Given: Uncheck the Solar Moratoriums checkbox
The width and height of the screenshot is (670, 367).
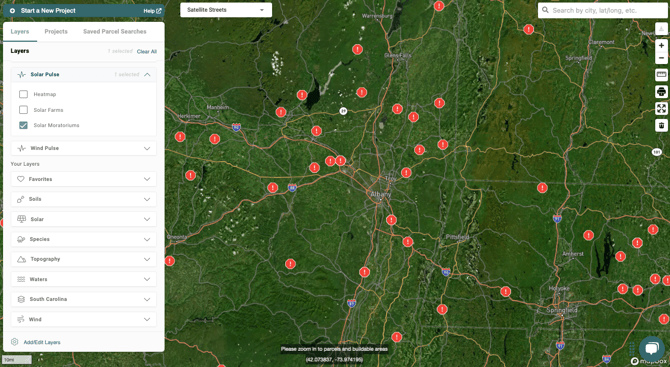Looking at the screenshot, I should coord(24,125).
